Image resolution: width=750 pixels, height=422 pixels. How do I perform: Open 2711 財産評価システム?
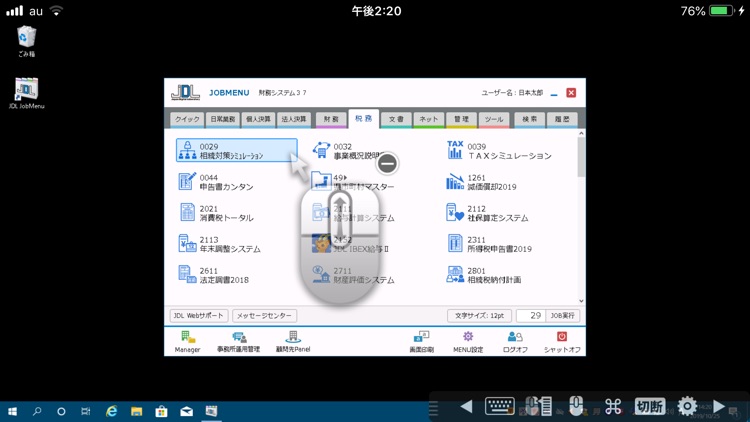pos(353,275)
